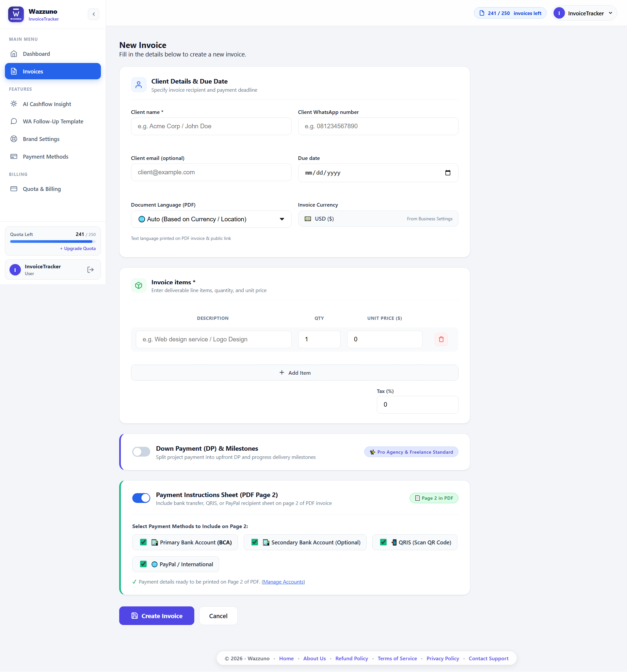
Task: Click the USD currency banknote icon
Action: click(308, 219)
